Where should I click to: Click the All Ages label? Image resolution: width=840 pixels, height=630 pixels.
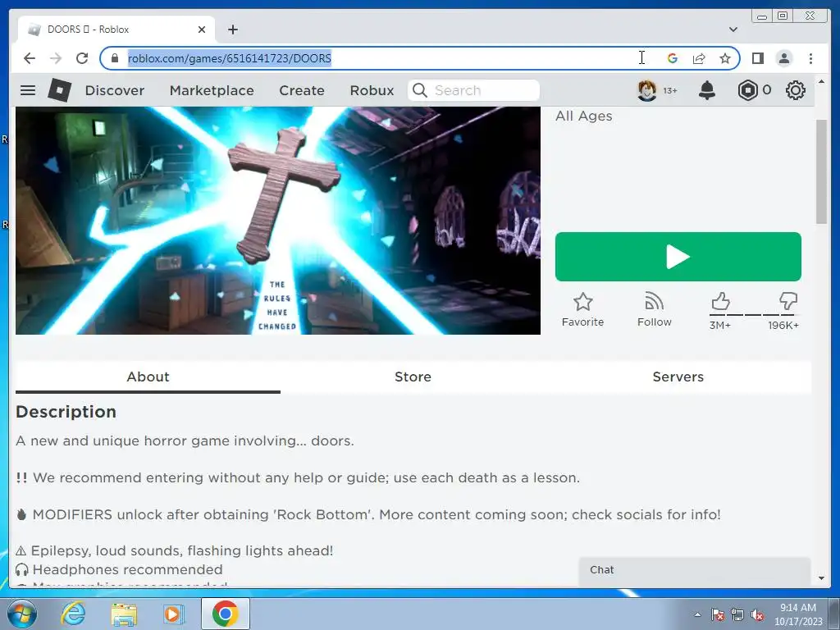(583, 116)
